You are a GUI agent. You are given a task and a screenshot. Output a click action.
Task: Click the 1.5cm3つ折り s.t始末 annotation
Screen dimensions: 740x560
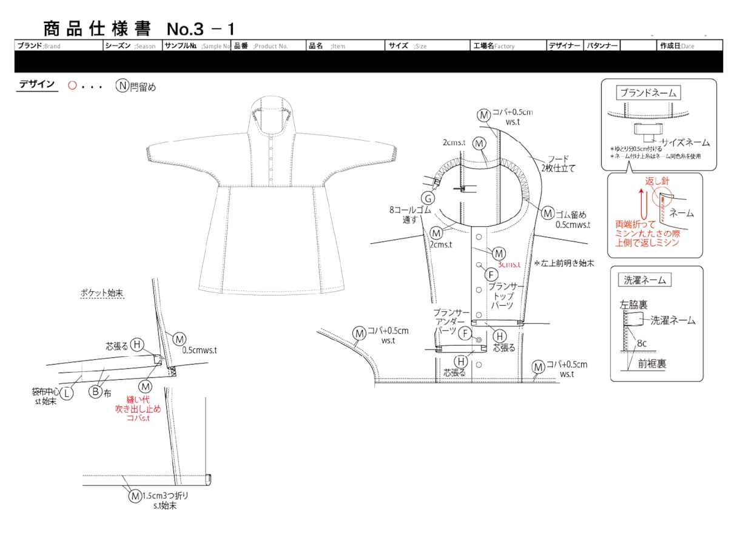(165, 500)
